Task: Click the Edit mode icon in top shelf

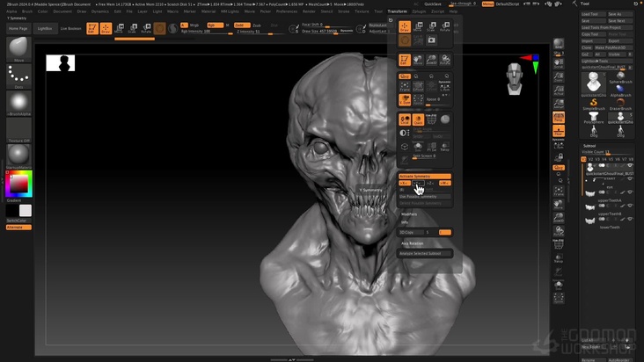Action: (92, 28)
